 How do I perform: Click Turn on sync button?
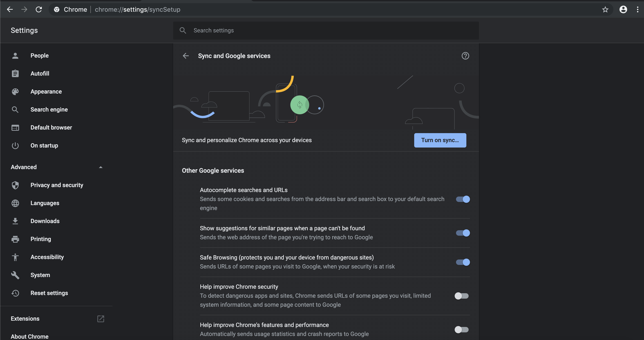(x=440, y=140)
